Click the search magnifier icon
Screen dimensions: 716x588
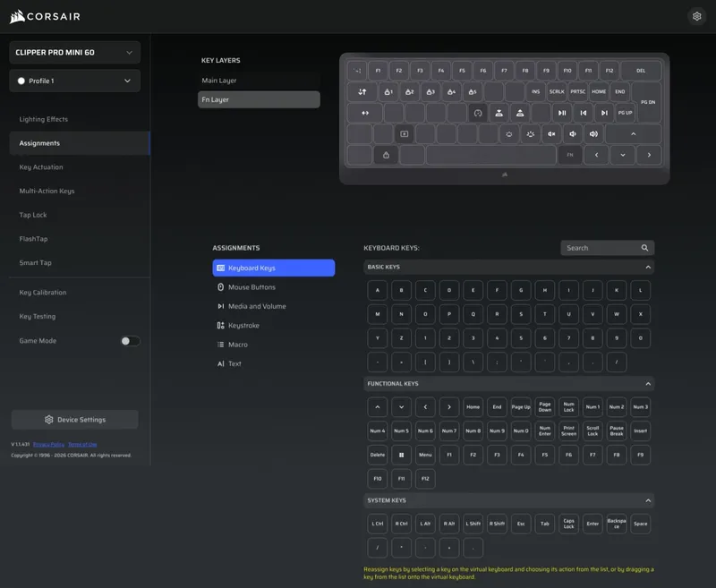pyautogui.click(x=644, y=248)
